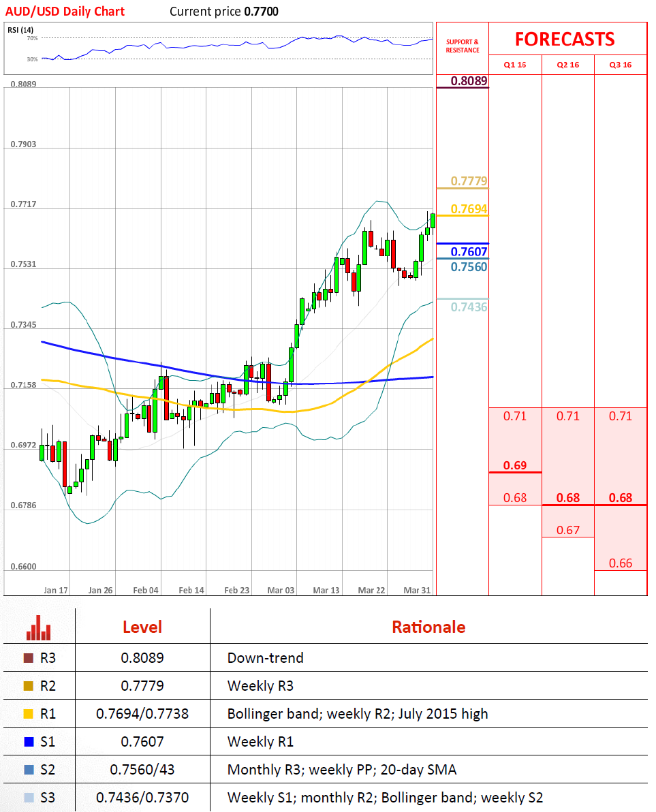Click the 0.7694 resistance level label

click(469, 209)
